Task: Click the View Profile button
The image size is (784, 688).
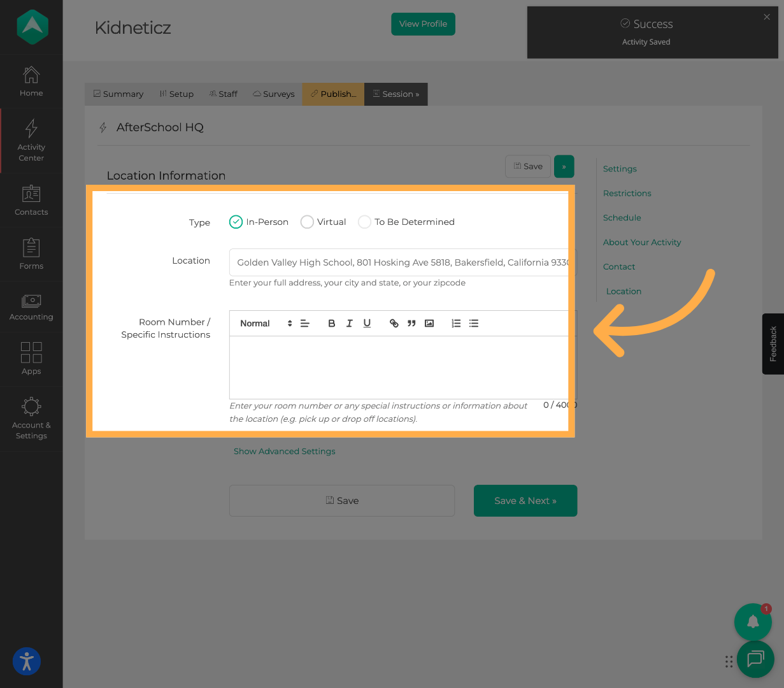Action: (x=423, y=24)
